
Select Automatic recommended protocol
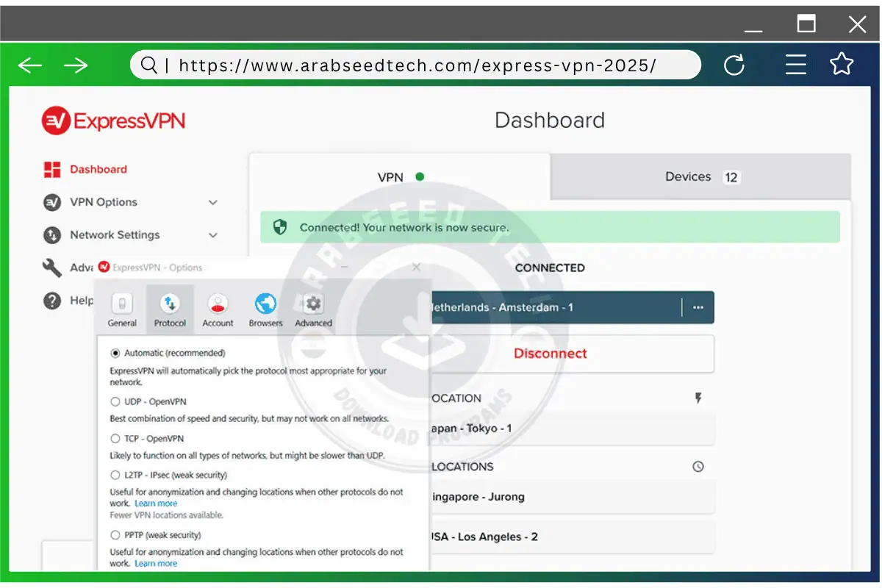pyautogui.click(x=115, y=353)
